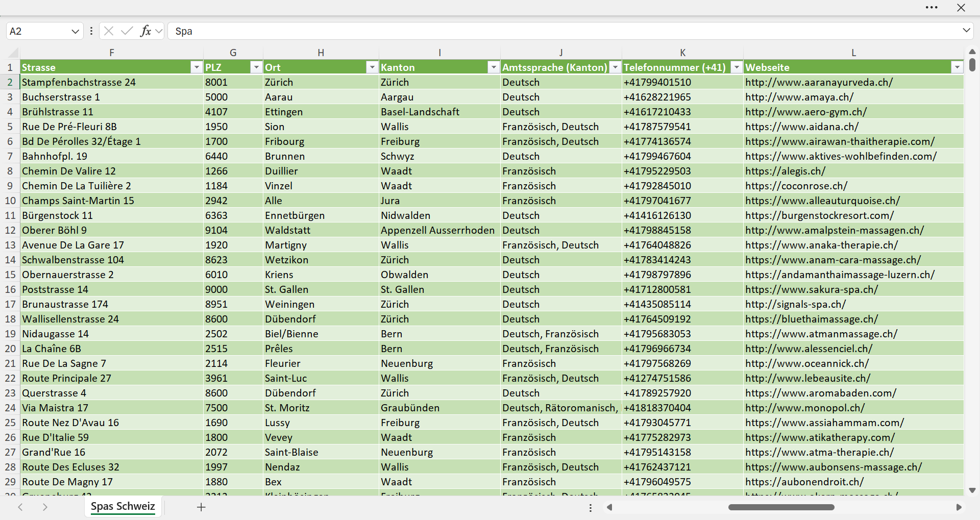The height and width of the screenshot is (520, 980).
Task: Select PLZ cell 4107
Action: (x=233, y=112)
